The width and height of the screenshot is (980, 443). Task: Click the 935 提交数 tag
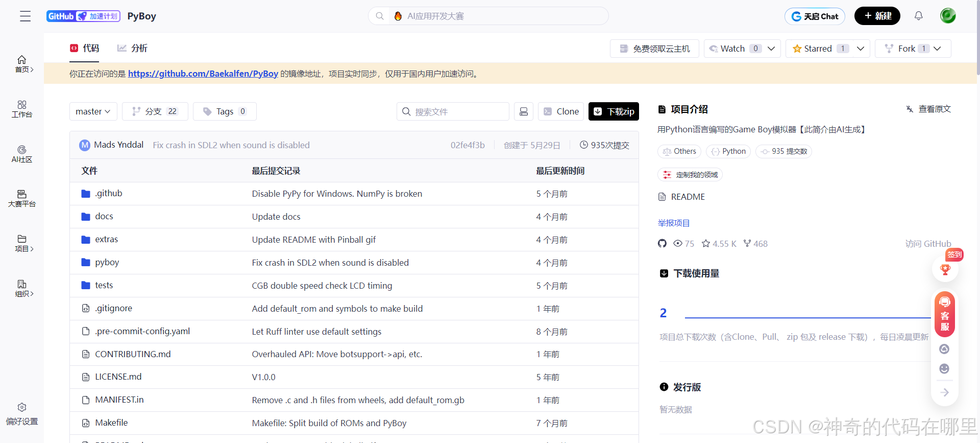[x=783, y=151]
